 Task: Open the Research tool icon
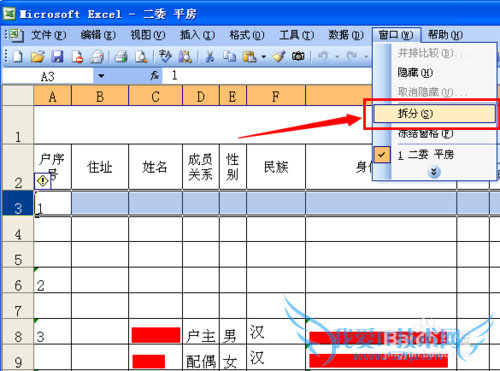point(185,57)
